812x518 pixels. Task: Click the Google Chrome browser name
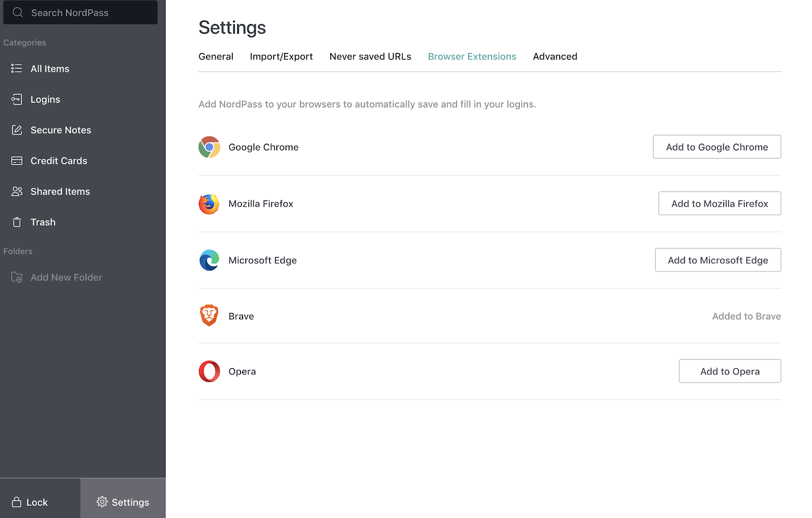tap(264, 147)
